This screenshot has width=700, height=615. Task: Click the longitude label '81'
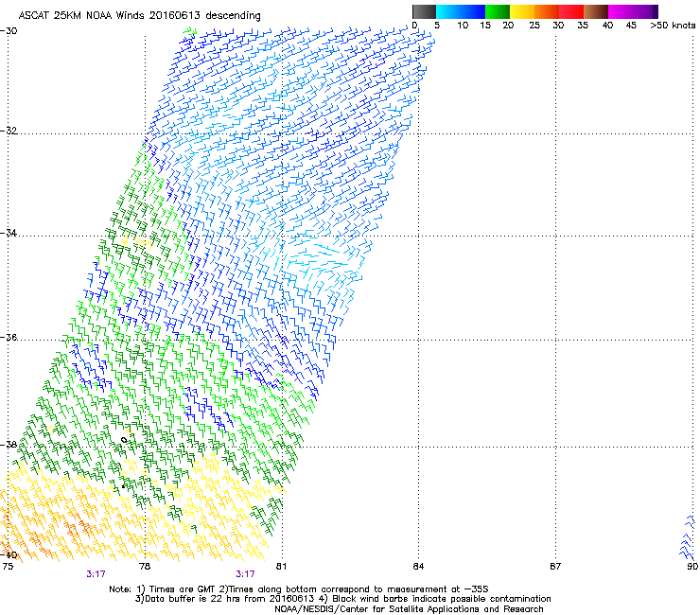coord(281,567)
